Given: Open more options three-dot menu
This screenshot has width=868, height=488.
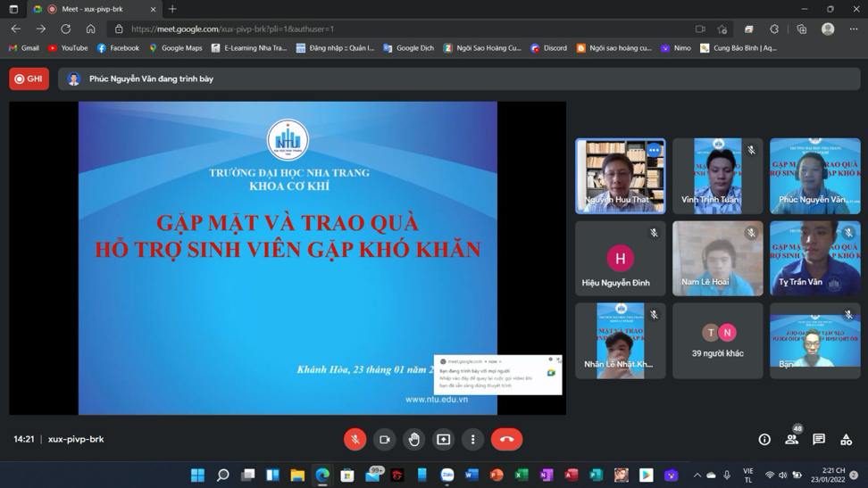Looking at the screenshot, I should click(473, 439).
